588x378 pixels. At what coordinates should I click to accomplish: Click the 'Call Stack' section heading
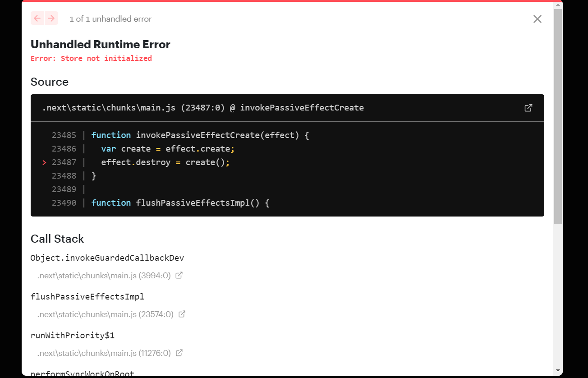(x=57, y=238)
